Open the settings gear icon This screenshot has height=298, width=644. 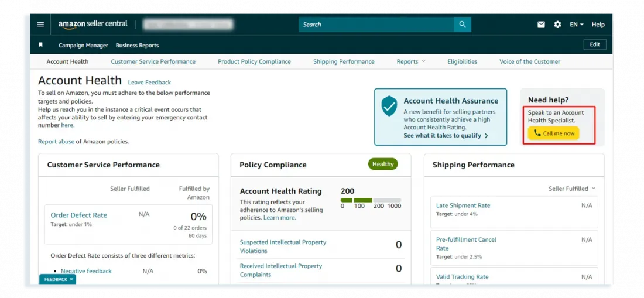tap(557, 25)
